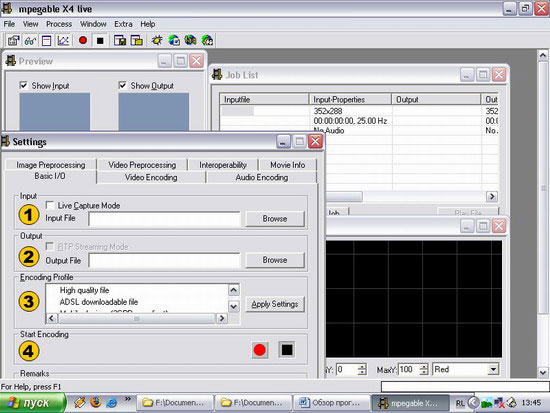This screenshot has height=413, width=550.
Task: Click the Firefox quick launch icon
Action: pos(95,402)
